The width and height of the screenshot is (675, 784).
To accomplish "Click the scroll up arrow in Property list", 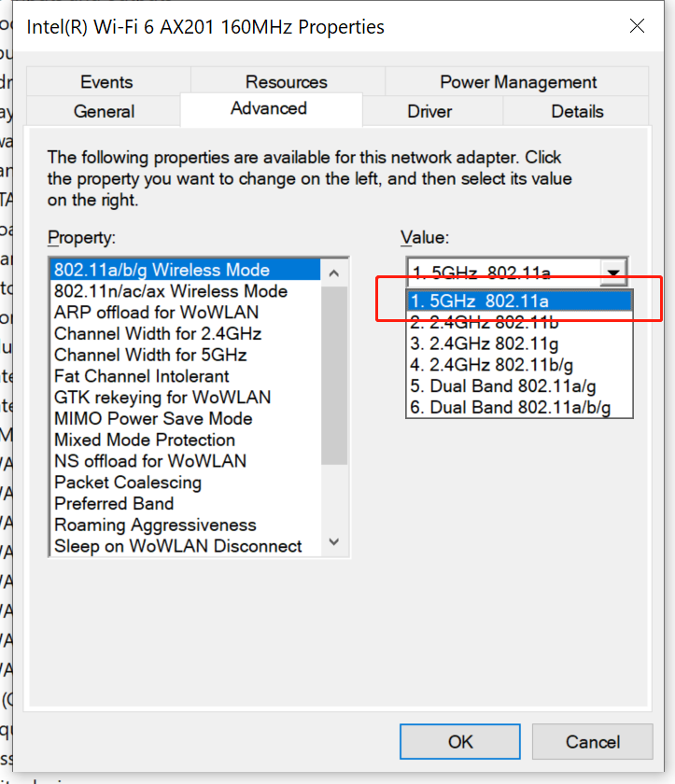I will pyautogui.click(x=334, y=273).
